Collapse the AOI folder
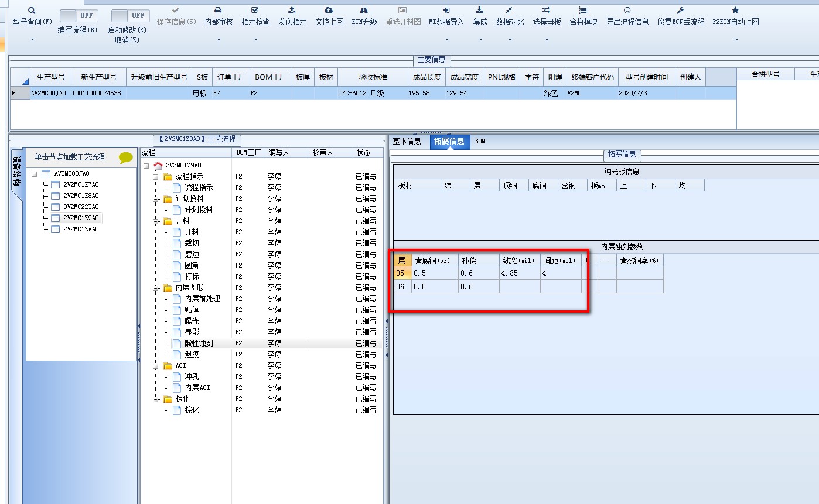This screenshot has height=504, width=819. 156,365
